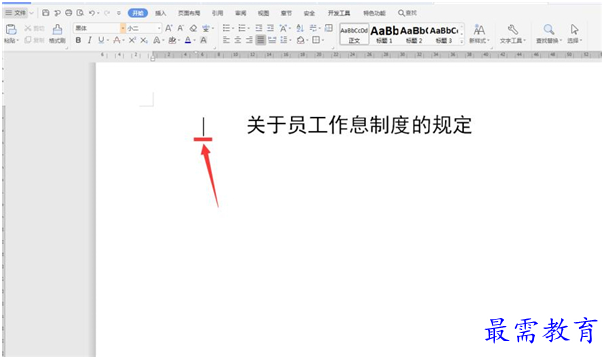
Task: Click the Sort icon
Action: coord(300,28)
